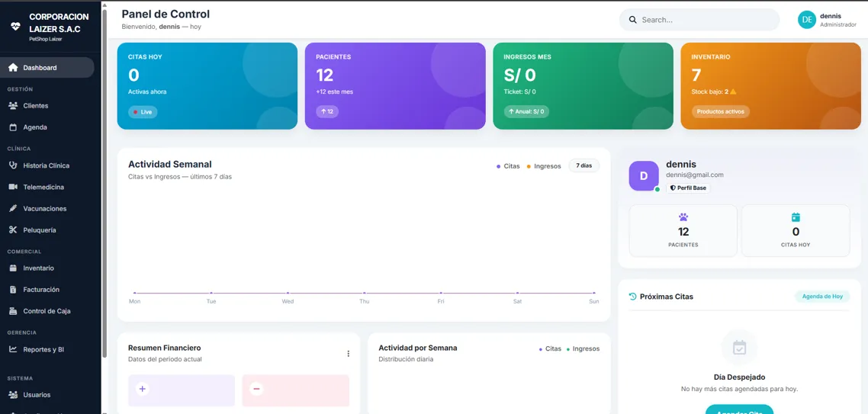Viewport: 868px width, 414px height.
Task: Click the Inventario box icon in sidebar
Action: (x=13, y=268)
